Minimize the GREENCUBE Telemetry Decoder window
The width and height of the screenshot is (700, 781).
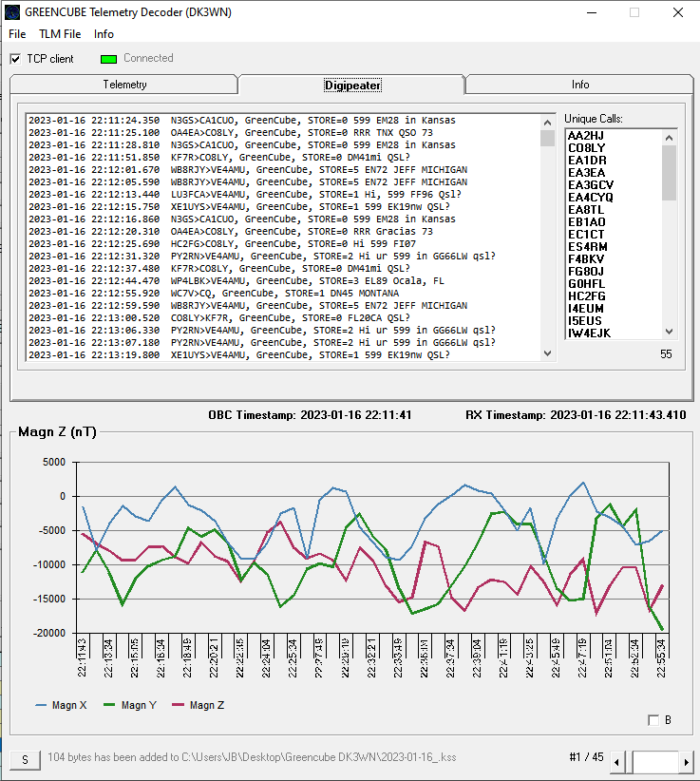592,12
